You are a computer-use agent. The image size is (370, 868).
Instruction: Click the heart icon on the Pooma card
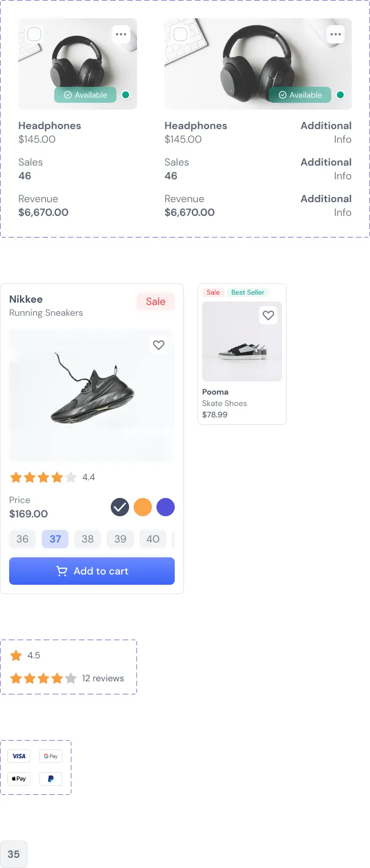coord(268,315)
